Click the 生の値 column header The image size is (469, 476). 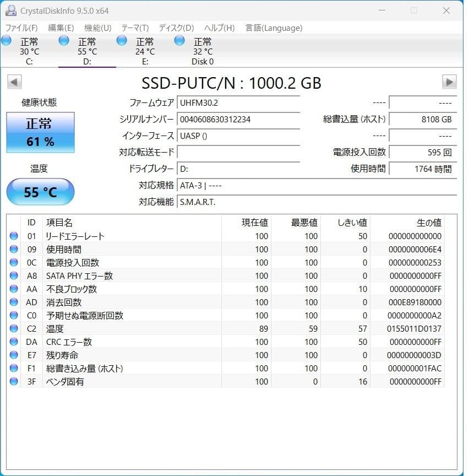click(407, 223)
